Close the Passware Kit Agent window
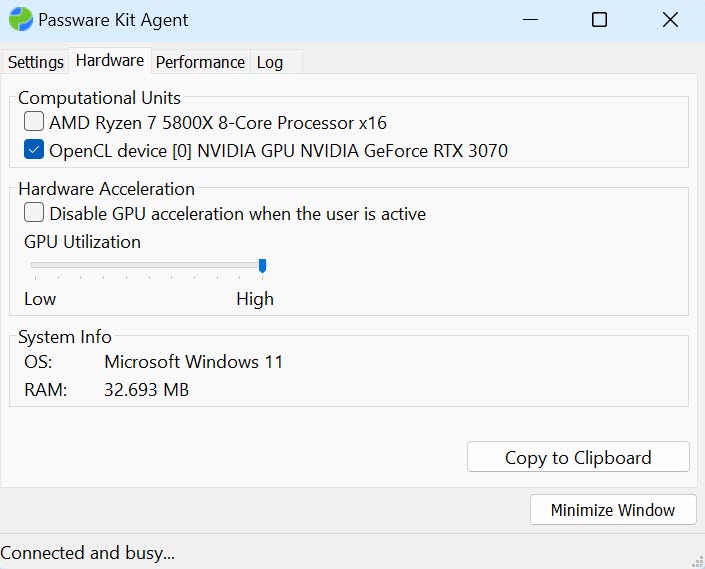 tap(670, 20)
